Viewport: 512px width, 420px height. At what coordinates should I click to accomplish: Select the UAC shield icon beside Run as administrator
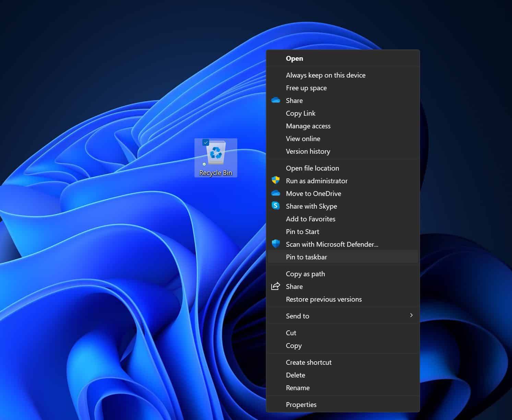click(276, 180)
